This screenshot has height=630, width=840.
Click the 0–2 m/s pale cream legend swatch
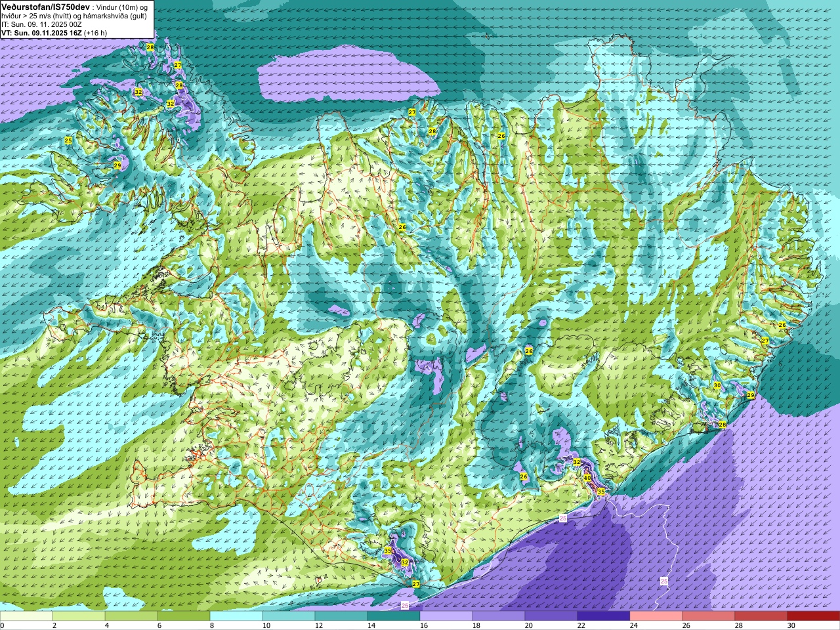[26, 616]
